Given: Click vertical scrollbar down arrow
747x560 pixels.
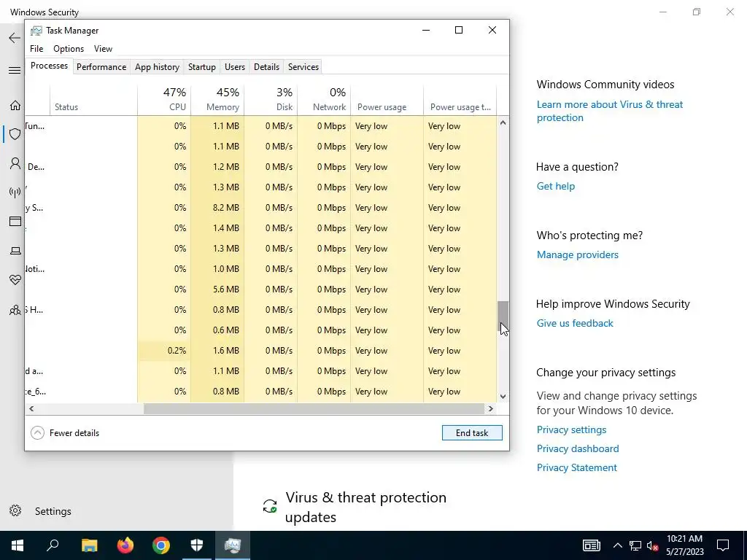Looking at the screenshot, I should [x=503, y=396].
